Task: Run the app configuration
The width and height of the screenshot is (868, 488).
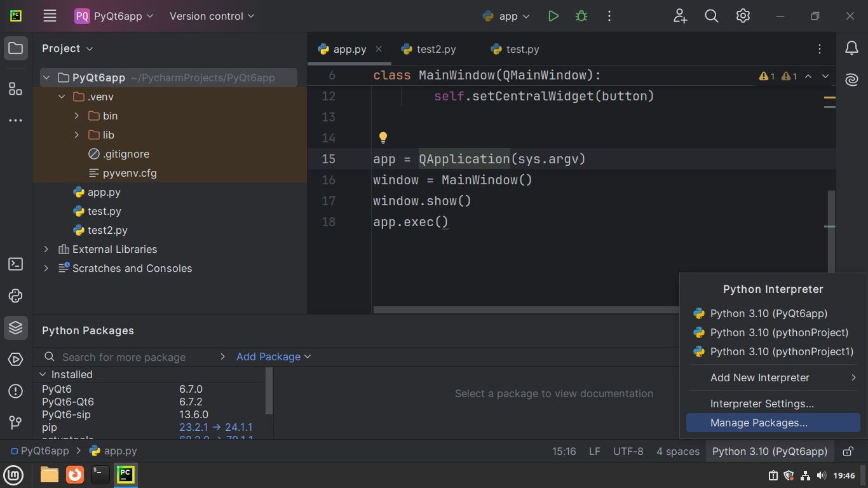Action: tap(553, 16)
